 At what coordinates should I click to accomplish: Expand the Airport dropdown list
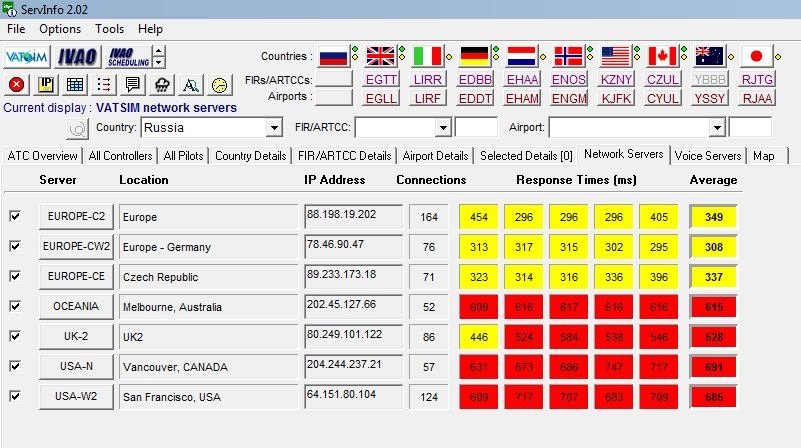click(x=716, y=128)
